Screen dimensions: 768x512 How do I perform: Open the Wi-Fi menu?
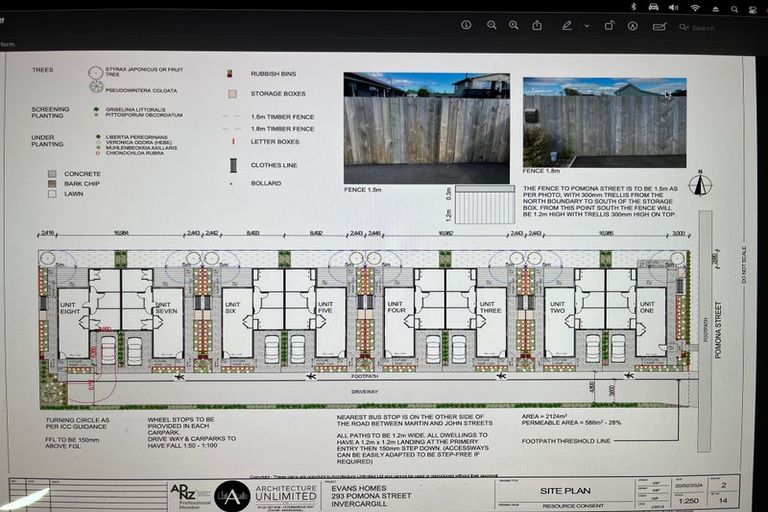[x=695, y=7]
